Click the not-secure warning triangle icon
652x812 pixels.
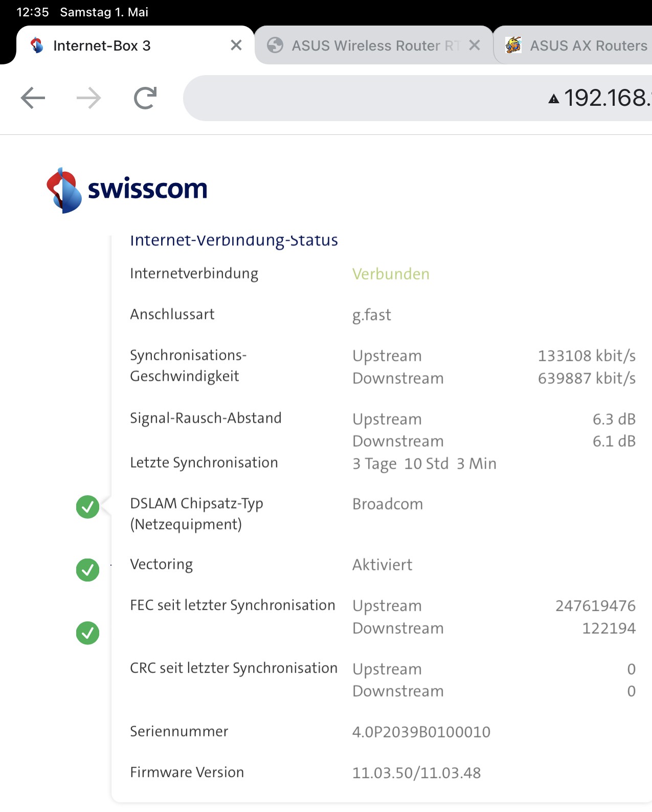coord(553,99)
